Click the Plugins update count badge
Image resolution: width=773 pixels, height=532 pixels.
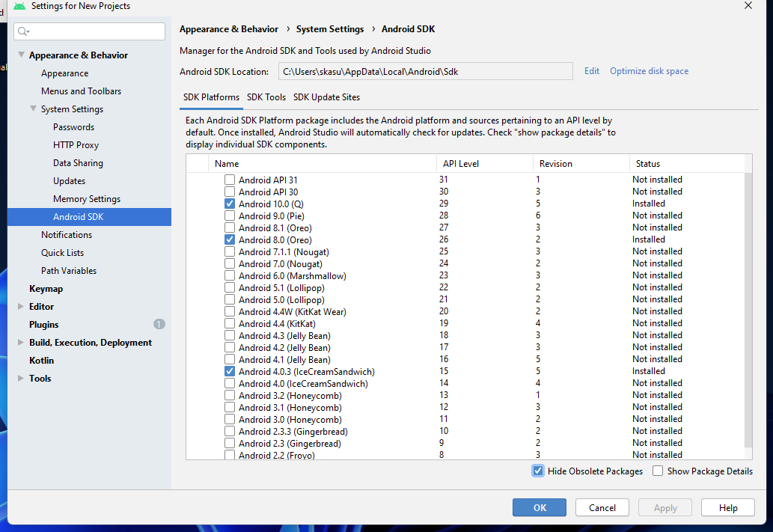click(159, 324)
